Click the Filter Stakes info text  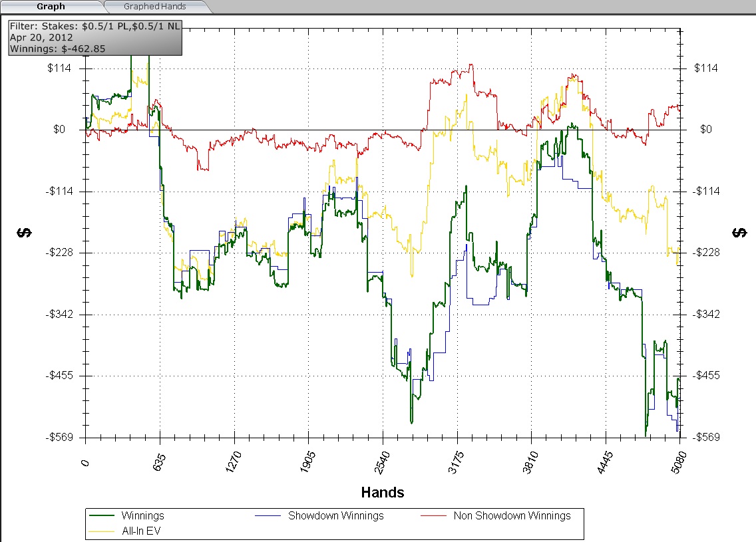(x=95, y=27)
